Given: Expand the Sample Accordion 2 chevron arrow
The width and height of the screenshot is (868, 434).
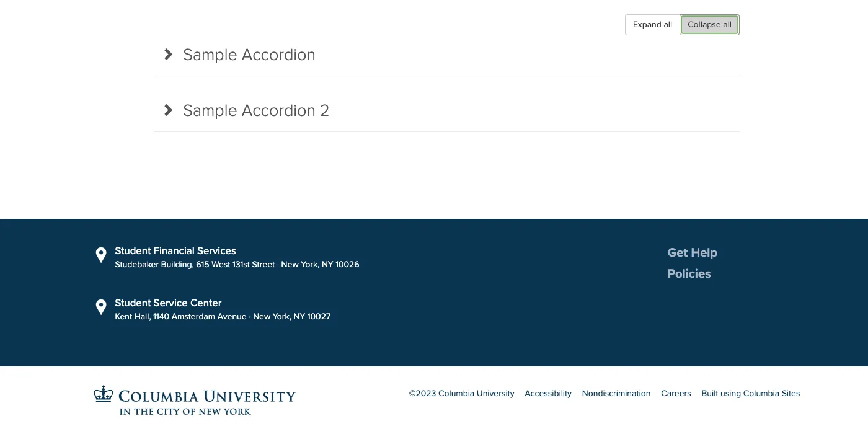Looking at the screenshot, I should tap(168, 110).
